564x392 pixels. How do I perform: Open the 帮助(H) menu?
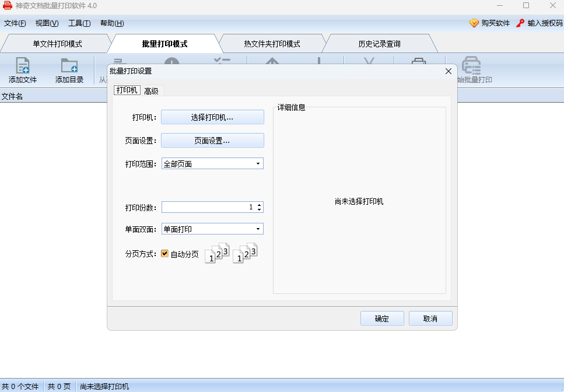coord(112,23)
